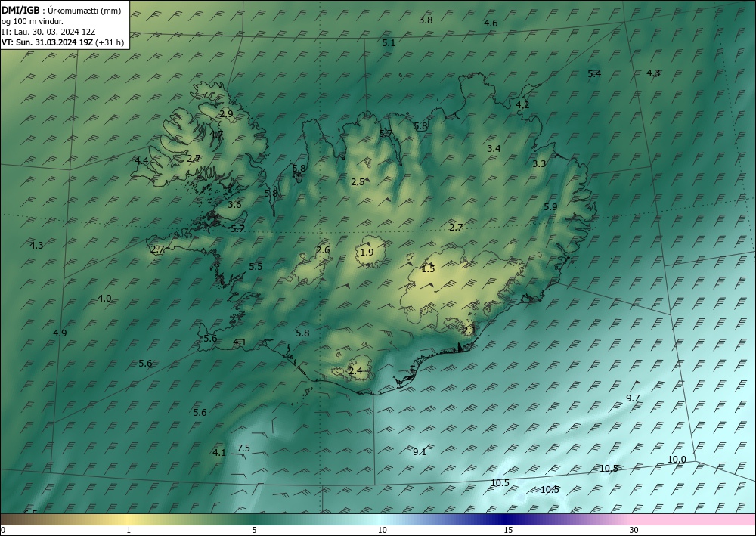This screenshot has height=536, width=756.
Task: Click the 2.5 value in the highlands
Action: click(358, 182)
